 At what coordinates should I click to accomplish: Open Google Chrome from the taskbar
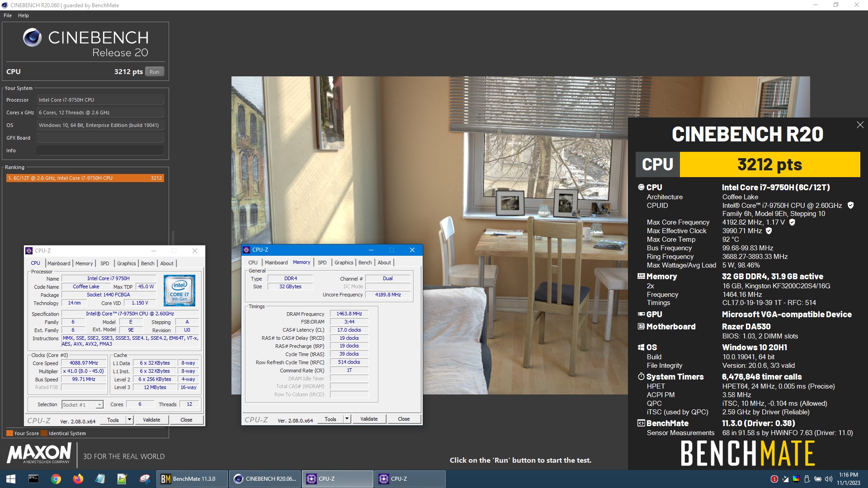click(x=56, y=479)
